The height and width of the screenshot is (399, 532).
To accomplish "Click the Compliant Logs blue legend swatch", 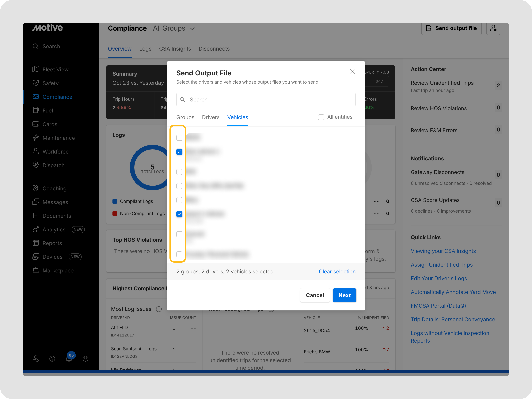I will tap(115, 201).
